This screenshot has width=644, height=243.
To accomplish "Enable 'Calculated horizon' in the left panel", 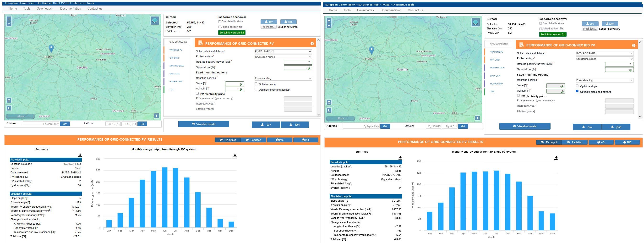I will click(219, 22).
